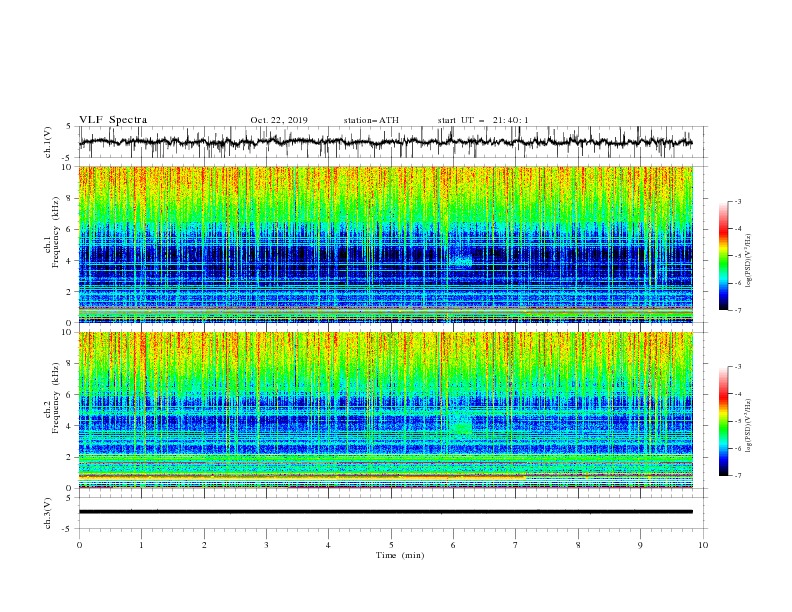The height and width of the screenshot is (612, 792).
Task: Click the ch.3 flat black voltage trace
Action: 385,512
